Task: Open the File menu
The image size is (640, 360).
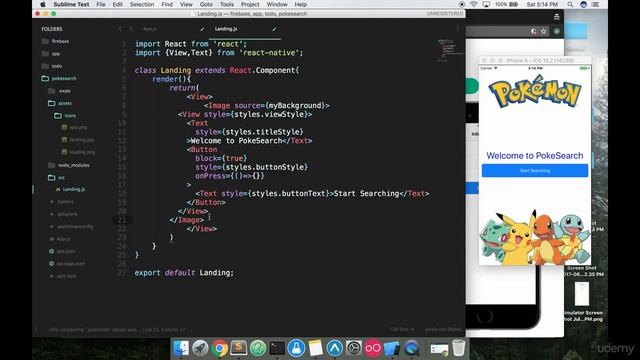Action: 101,4
